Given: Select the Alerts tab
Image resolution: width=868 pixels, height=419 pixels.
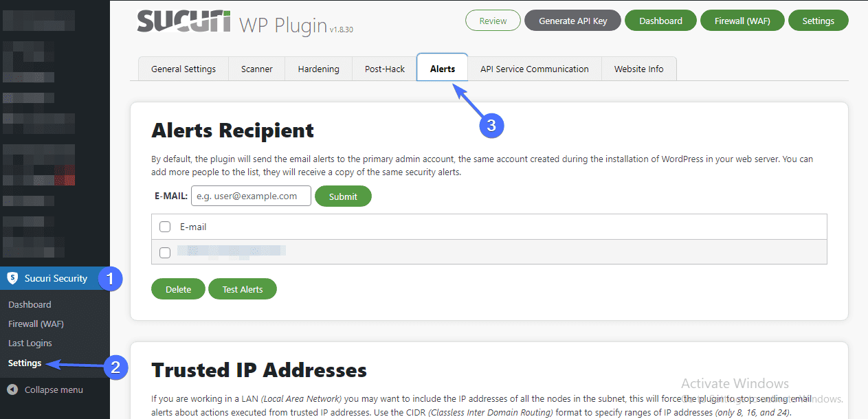Looking at the screenshot, I should click(443, 69).
